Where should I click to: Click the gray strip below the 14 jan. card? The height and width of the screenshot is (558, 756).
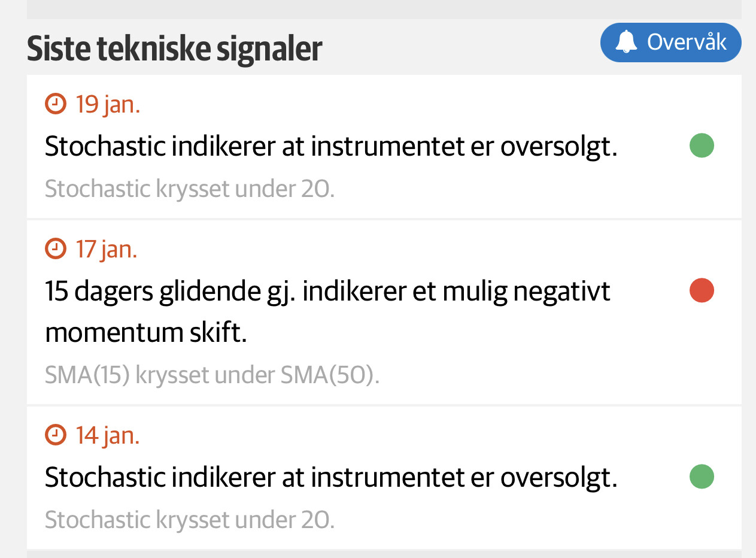point(383,554)
